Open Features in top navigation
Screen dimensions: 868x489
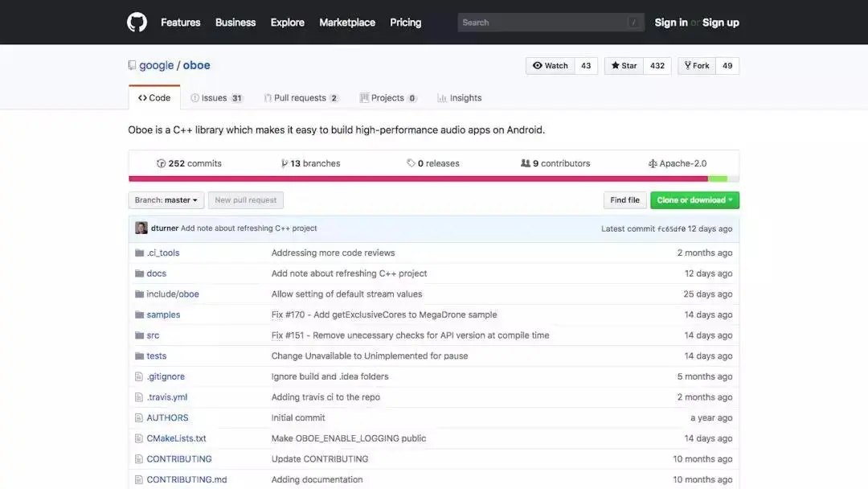tap(181, 23)
